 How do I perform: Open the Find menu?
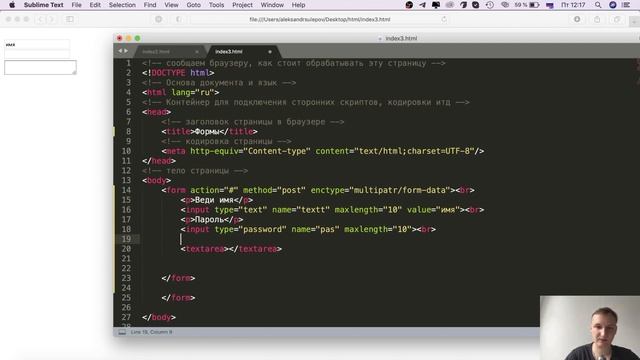(150, 5)
